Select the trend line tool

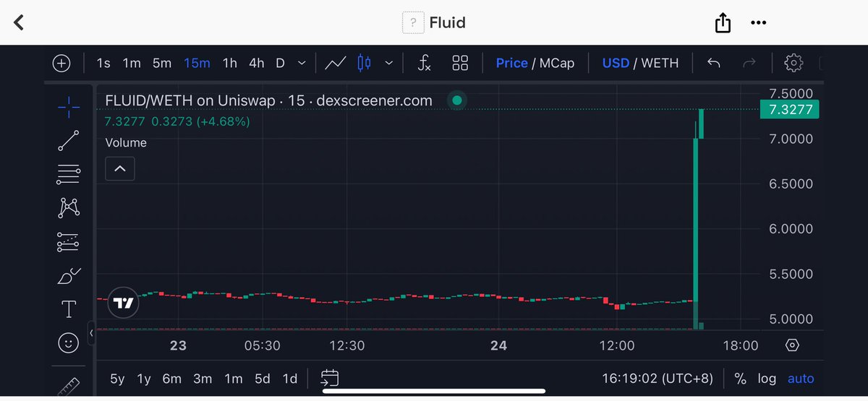click(69, 141)
